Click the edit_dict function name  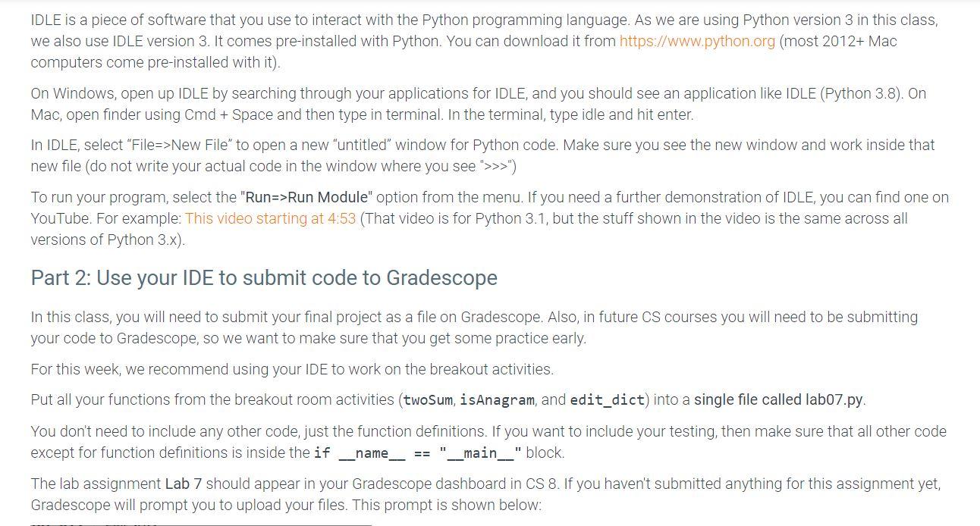pos(607,399)
